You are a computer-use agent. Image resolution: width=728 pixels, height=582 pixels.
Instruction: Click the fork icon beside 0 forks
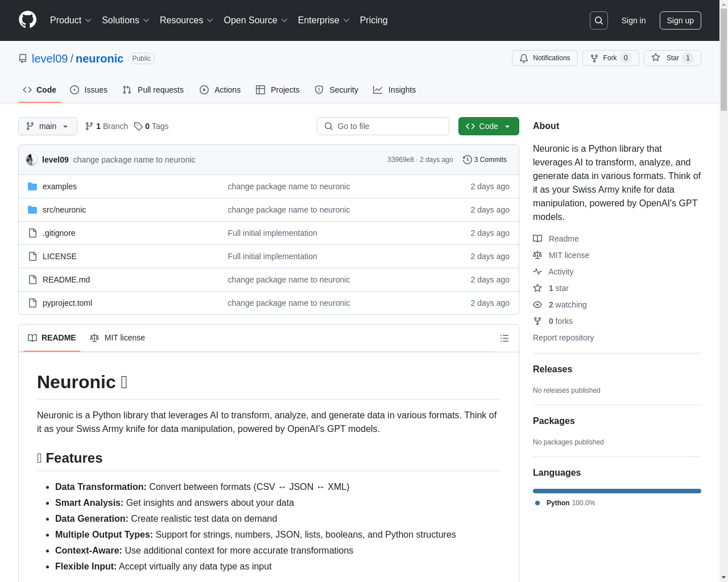click(537, 321)
